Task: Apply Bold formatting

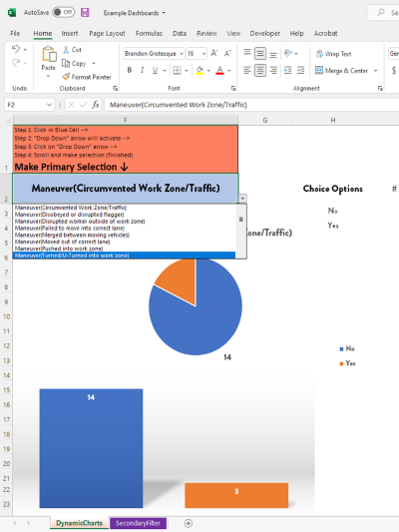Action: (129, 70)
